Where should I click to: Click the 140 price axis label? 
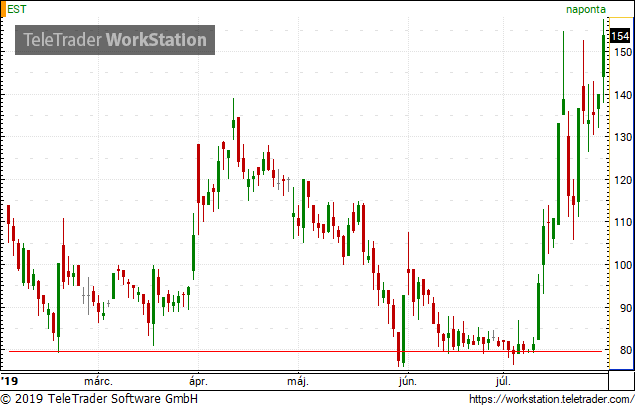click(622, 95)
